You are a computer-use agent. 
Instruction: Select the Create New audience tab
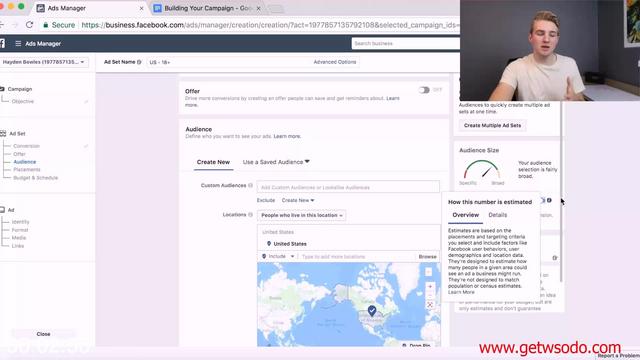tap(213, 162)
